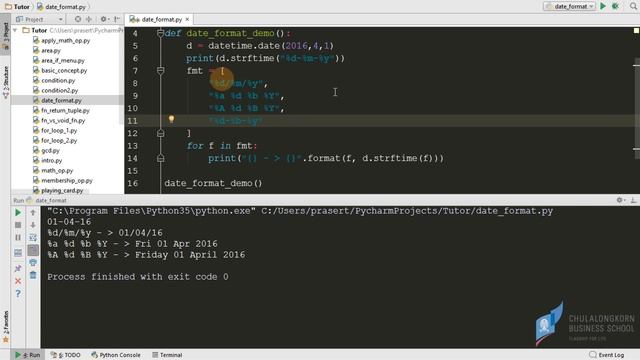Select condition2.py in project tree
This screenshot has width=640, height=360.
(x=56, y=90)
